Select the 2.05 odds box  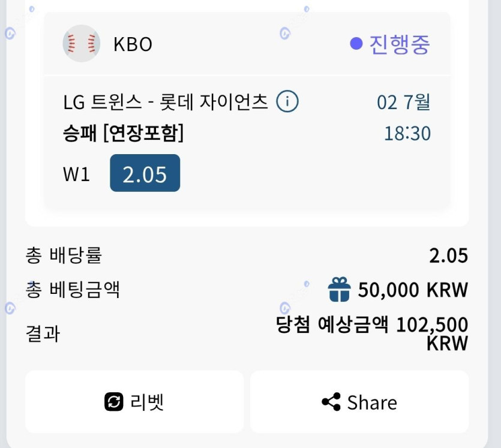[145, 173]
